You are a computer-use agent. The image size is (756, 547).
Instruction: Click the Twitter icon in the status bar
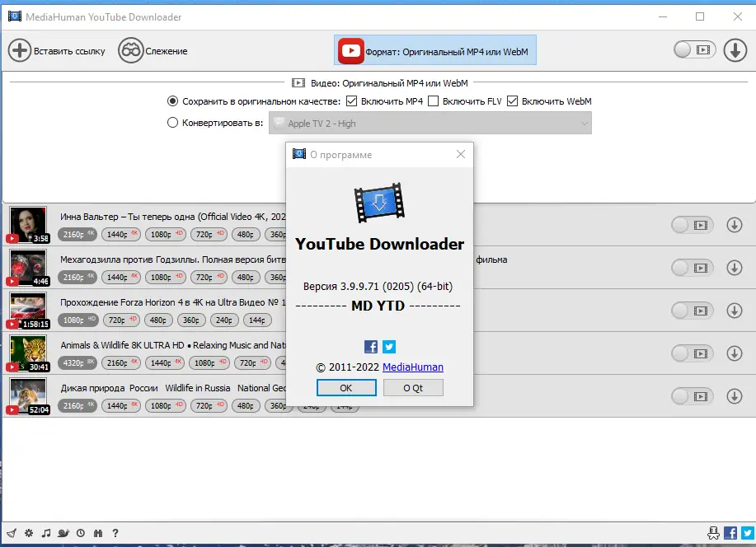(x=746, y=533)
